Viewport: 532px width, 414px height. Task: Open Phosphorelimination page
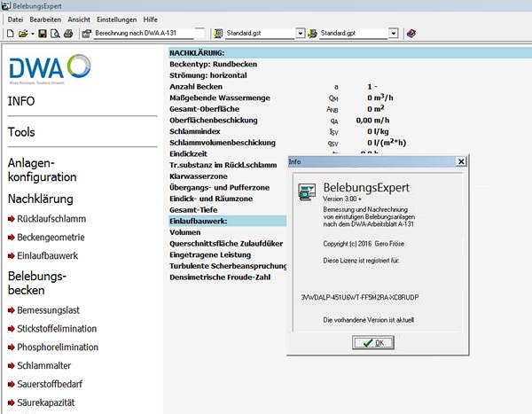pyautogui.click(x=58, y=348)
